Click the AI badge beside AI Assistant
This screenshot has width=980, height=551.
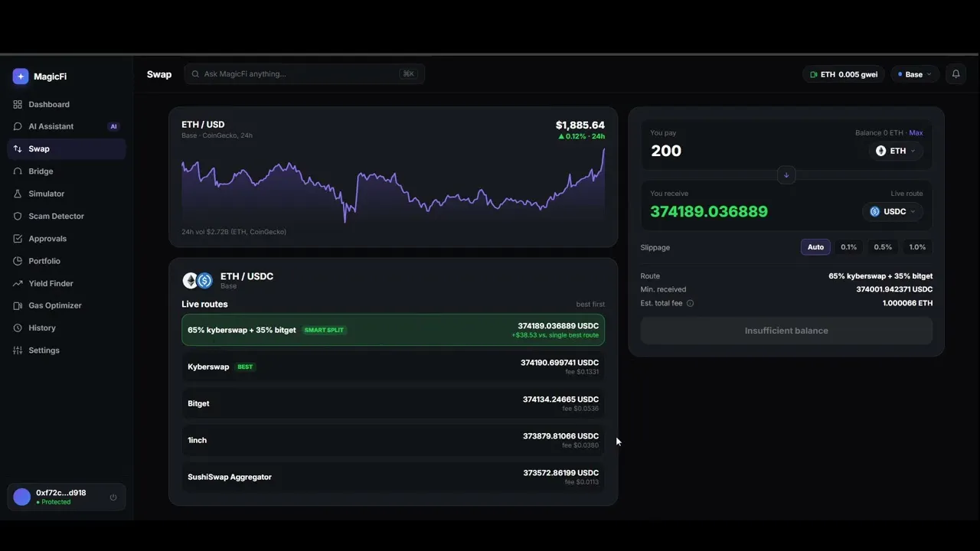(x=113, y=126)
